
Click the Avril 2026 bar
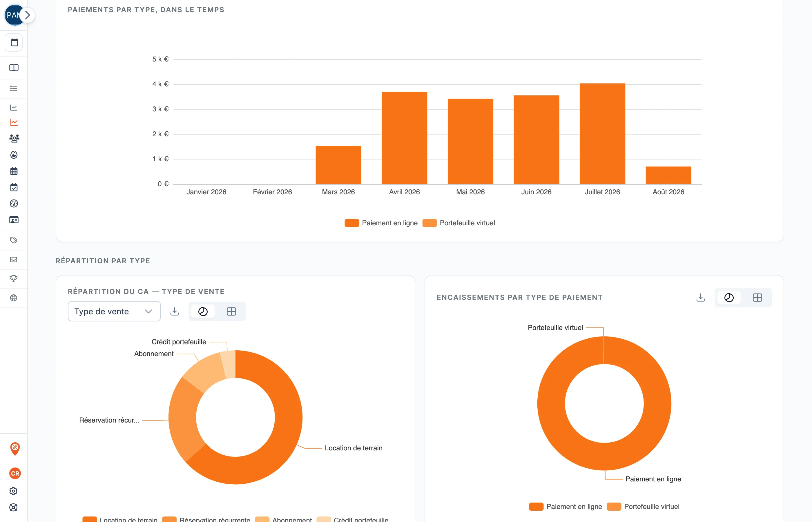point(404,138)
